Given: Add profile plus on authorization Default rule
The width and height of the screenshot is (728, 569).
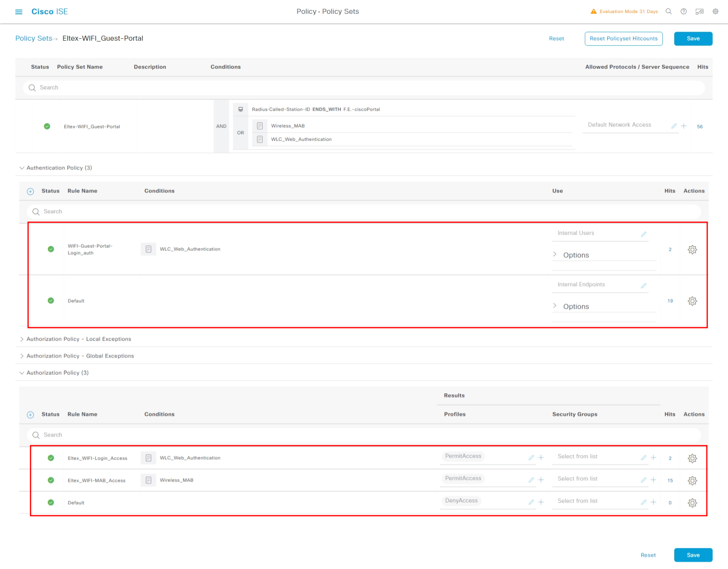Looking at the screenshot, I should tap(541, 503).
